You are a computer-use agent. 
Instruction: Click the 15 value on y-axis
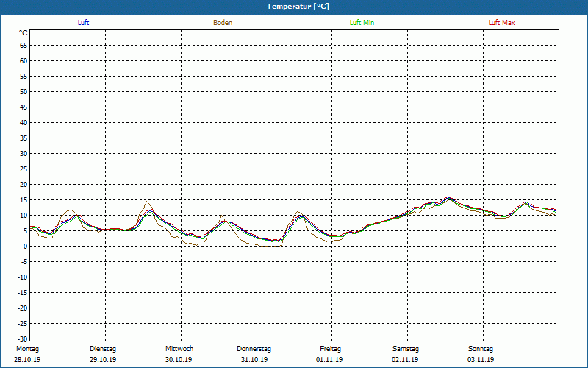point(24,199)
